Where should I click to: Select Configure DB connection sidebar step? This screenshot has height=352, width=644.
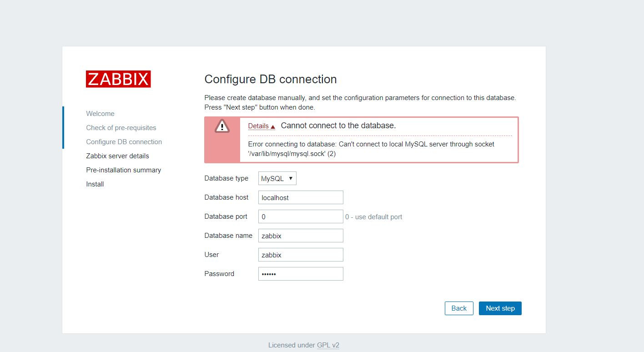point(124,142)
